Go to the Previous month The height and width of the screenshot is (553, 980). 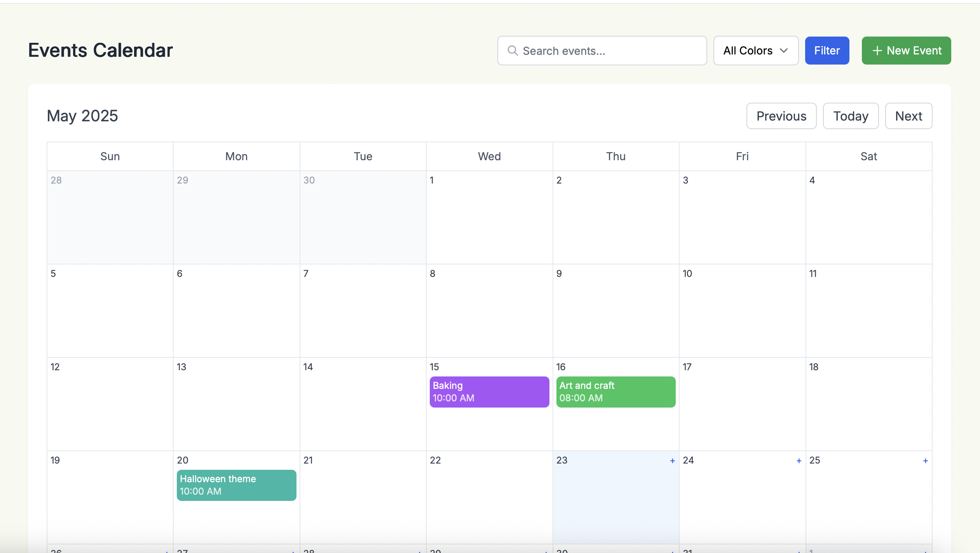[781, 116]
